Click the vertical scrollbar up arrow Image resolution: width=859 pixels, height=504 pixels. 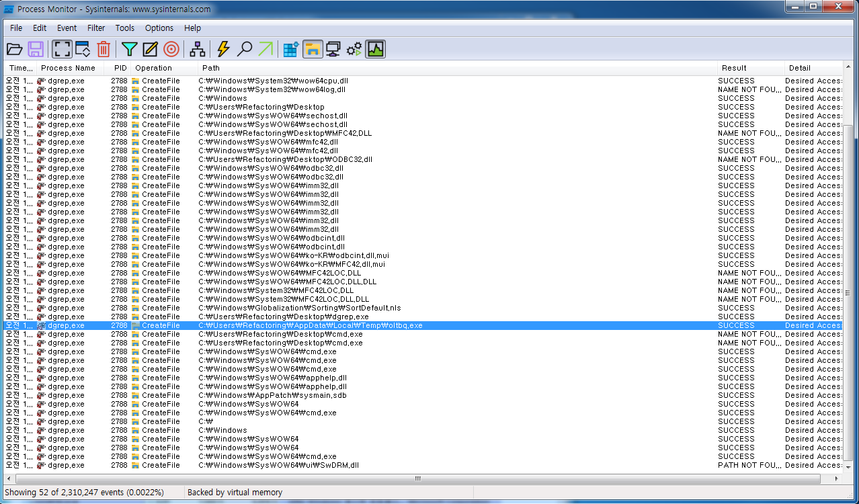click(848, 67)
